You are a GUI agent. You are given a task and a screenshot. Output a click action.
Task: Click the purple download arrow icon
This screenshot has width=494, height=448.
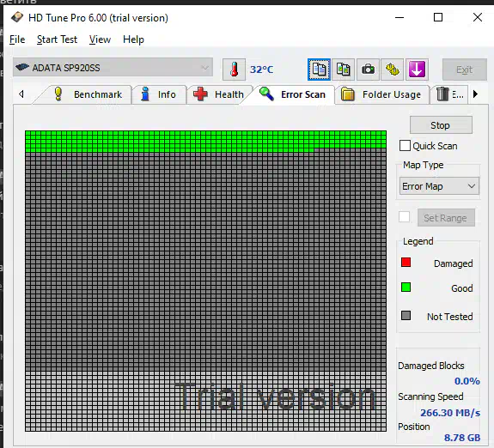tap(417, 70)
